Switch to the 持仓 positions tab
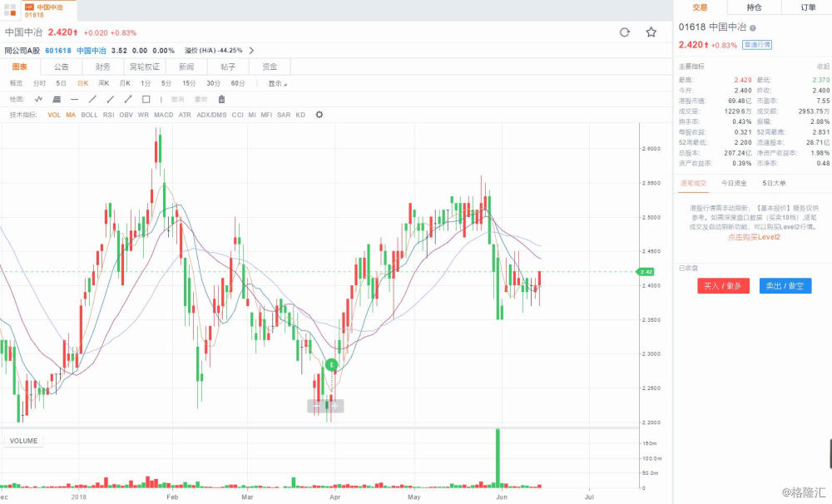 (x=754, y=7)
